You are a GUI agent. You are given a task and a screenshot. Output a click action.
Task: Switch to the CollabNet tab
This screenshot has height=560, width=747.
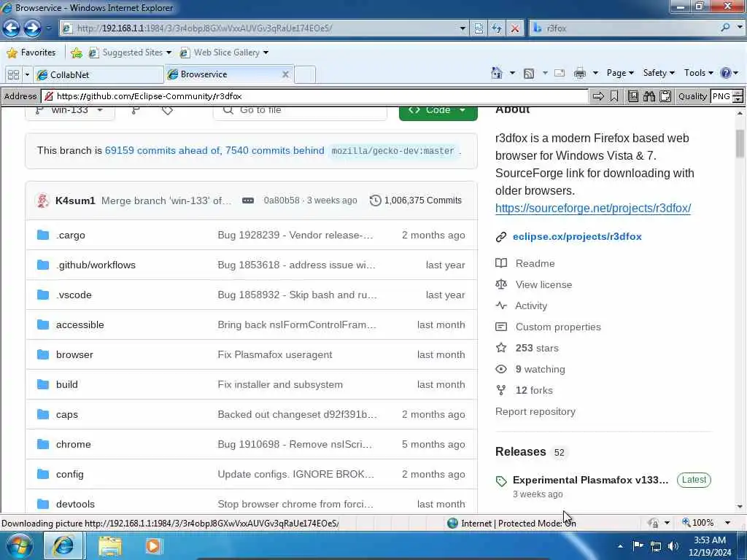click(x=99, y=75)
